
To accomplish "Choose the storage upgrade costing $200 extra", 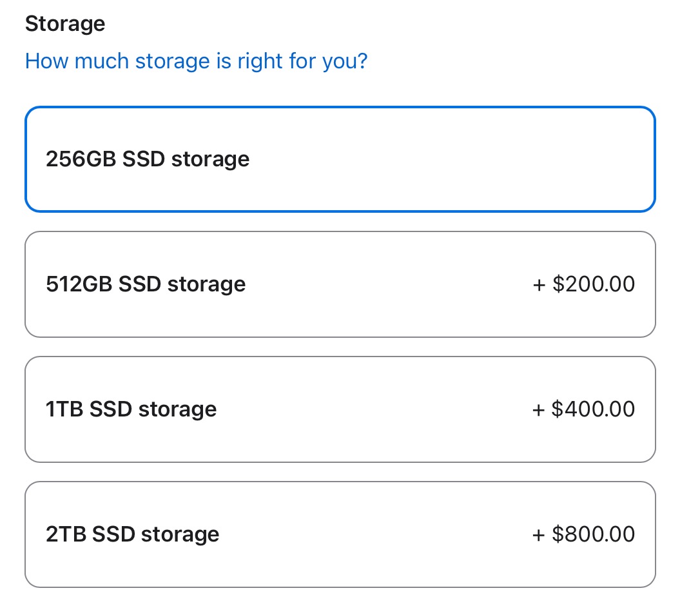I will point(340,284).
